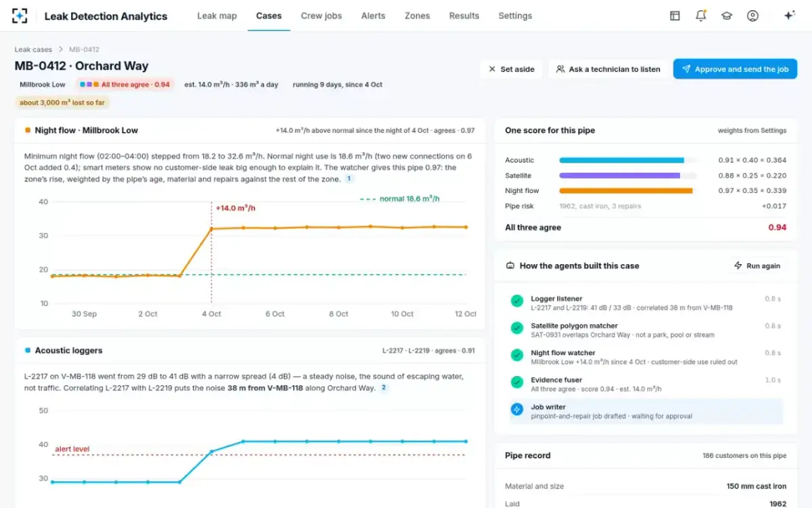This screenshot has width=812, height=508.
Task: Open the layout panel icon in header
Action: (675, 16)
